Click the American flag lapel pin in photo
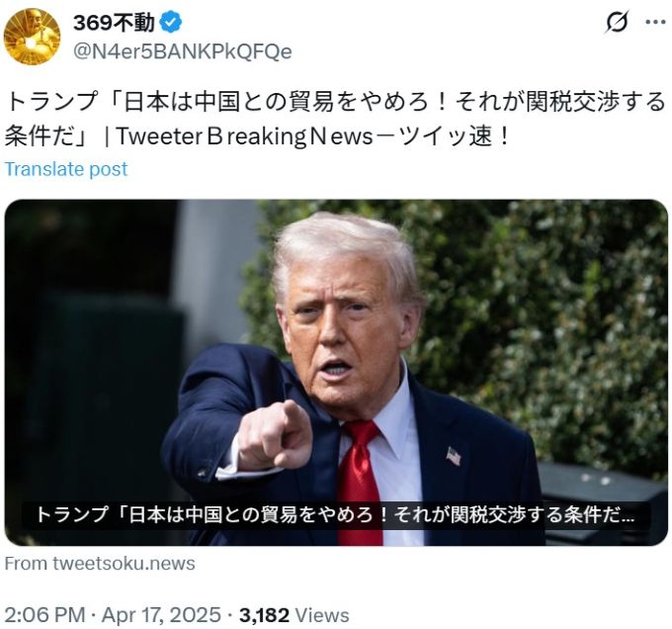The image size is (672, 629). (x=453, y=456)
